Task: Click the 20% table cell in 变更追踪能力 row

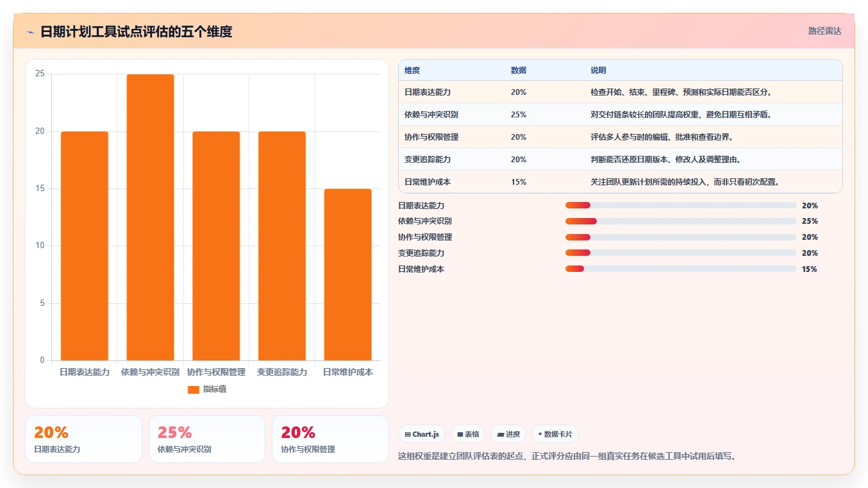Action: (x=544, y=159)
